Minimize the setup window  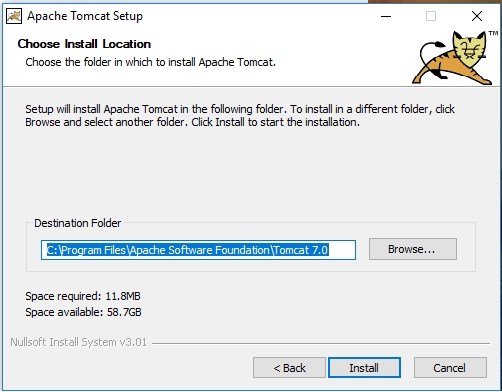(386, 16)
